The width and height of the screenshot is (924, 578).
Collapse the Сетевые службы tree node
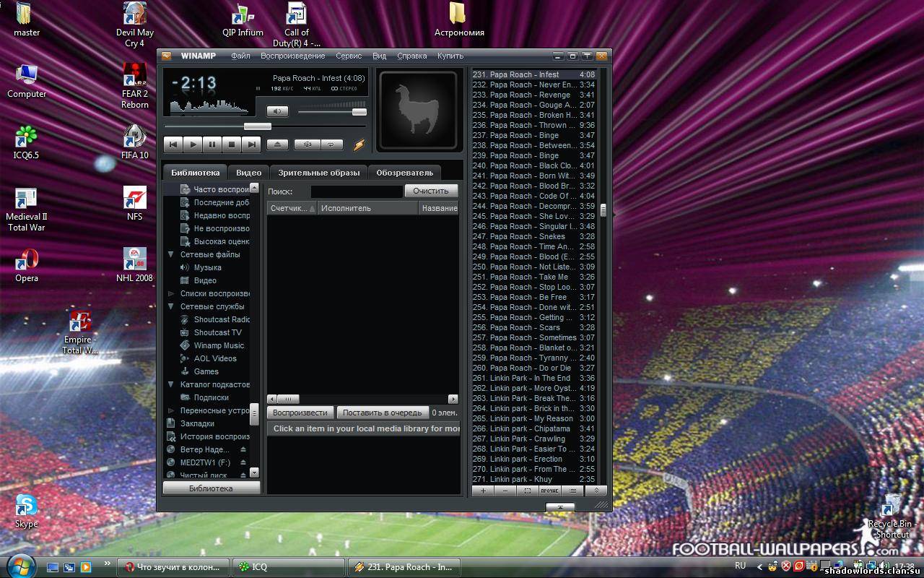coord(171,306)
